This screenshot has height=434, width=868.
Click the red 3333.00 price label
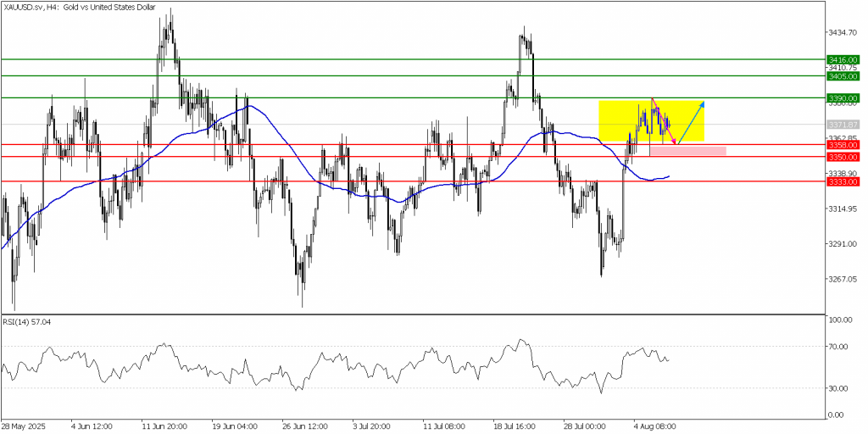click(x=845, y=181)
